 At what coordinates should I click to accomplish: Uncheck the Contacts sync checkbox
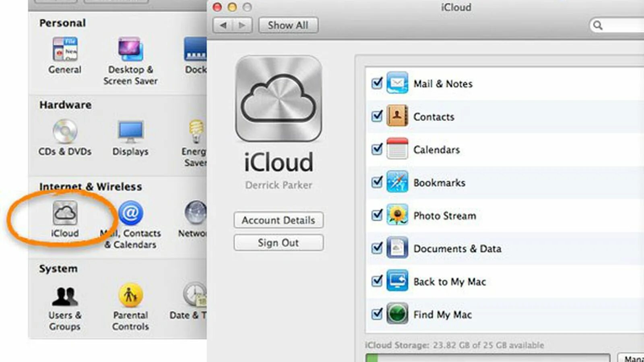377,116
